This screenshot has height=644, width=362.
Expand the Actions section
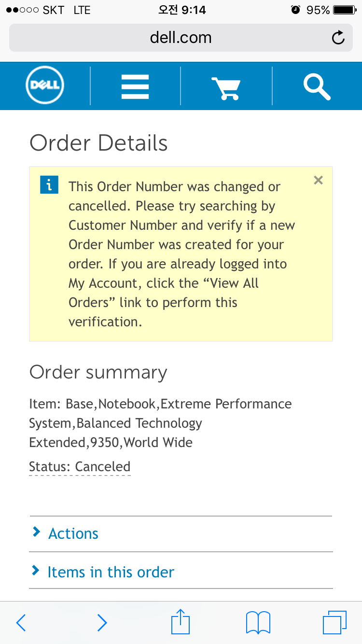pyautogui.click(x=73, y=533)
